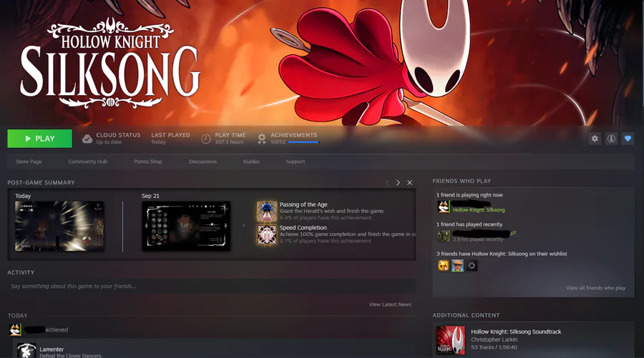Viewport: 644px width, 358px height.
Task: Open the Support tab
Action: (296, 161)
